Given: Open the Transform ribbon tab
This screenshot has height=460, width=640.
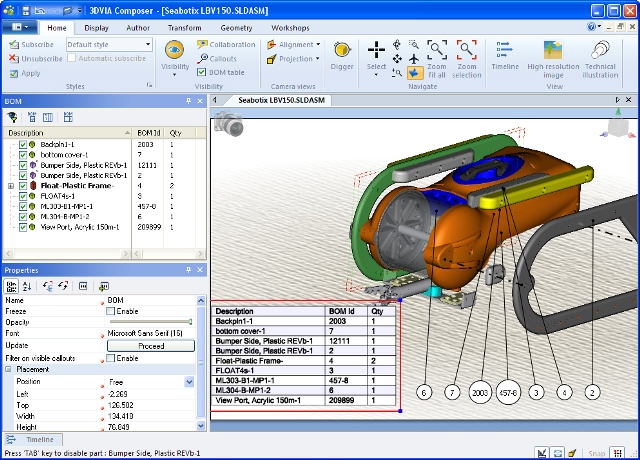Looking at the screenshot, I should coord(184,28).
